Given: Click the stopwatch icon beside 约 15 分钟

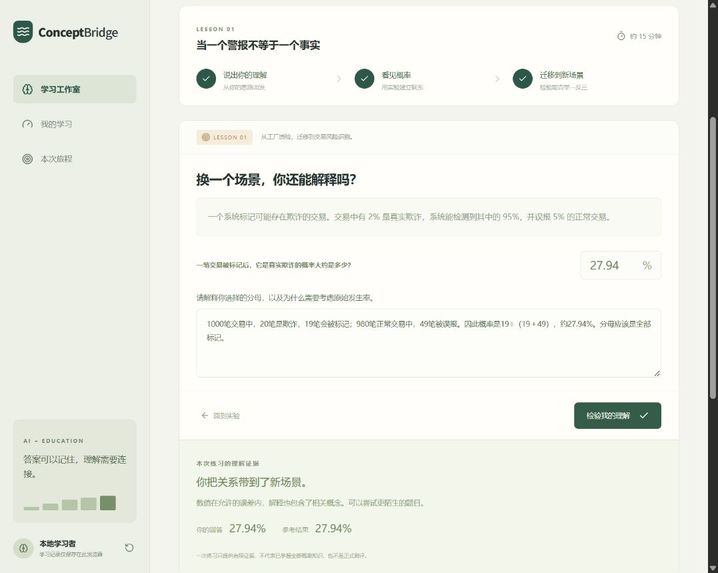Looking at the screenshot, I should pyautogui.click(x=621, y=36).
